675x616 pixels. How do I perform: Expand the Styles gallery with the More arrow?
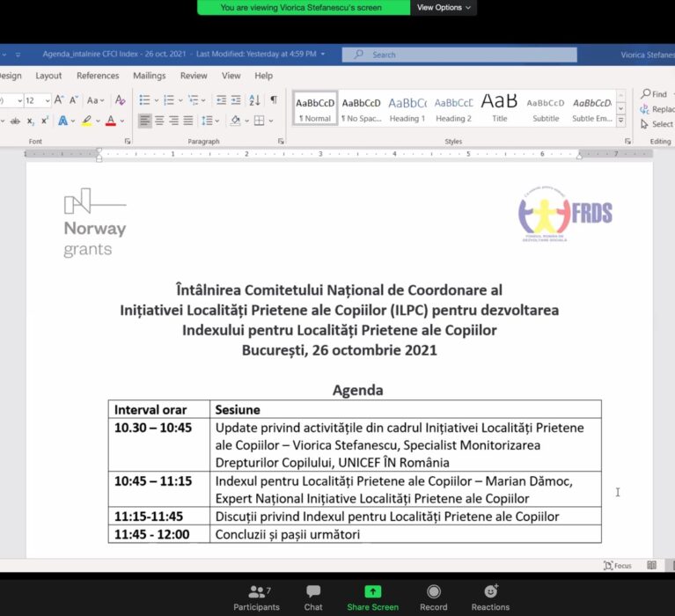coord(621,121)
